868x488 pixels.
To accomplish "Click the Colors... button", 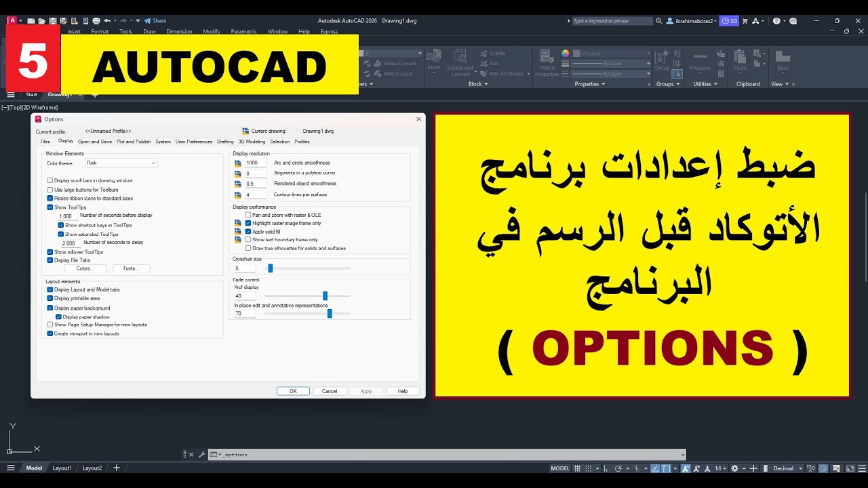I will coord(85,268).
